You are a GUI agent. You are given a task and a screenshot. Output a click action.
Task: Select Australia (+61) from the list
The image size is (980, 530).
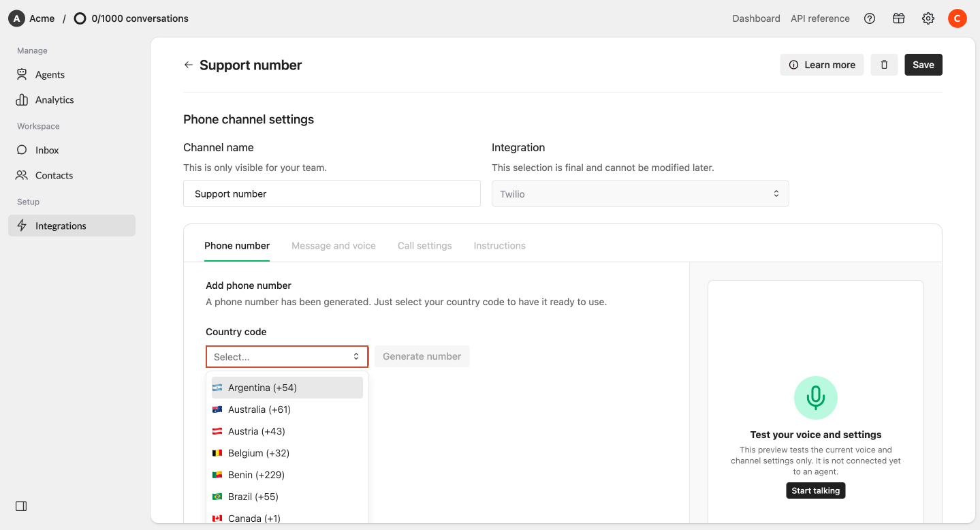point(287,409)
